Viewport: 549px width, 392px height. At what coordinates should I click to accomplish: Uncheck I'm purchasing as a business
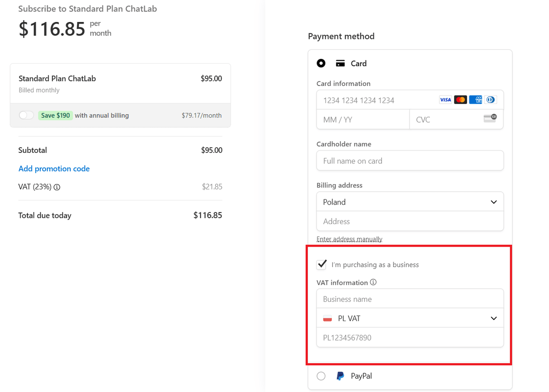pyautogui.click(x=322, y=264)
